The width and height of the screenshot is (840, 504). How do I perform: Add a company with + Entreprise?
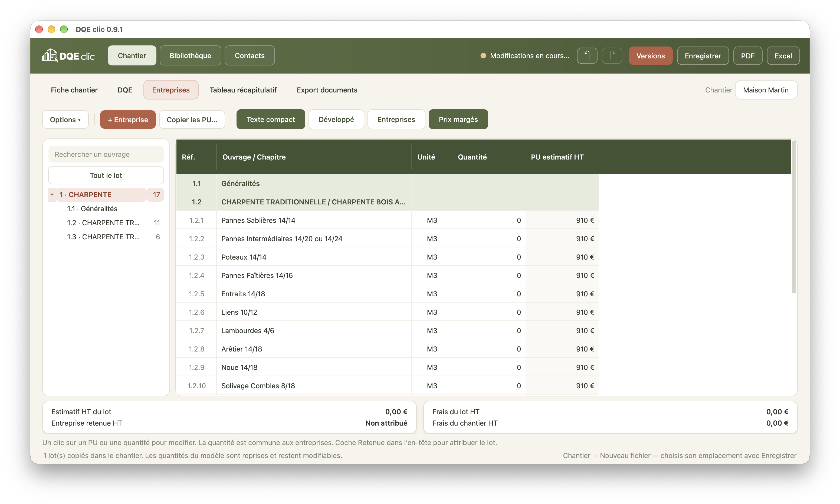(x=128, y=120)
